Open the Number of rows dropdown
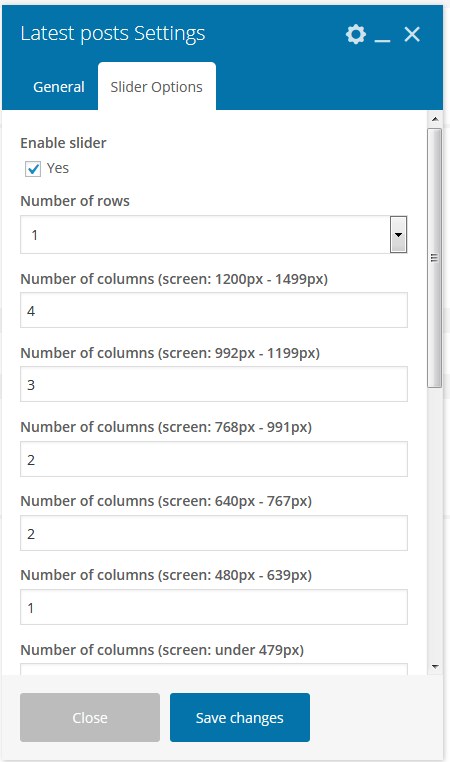Viewport: 450px width, 762px height. (213, 235)
